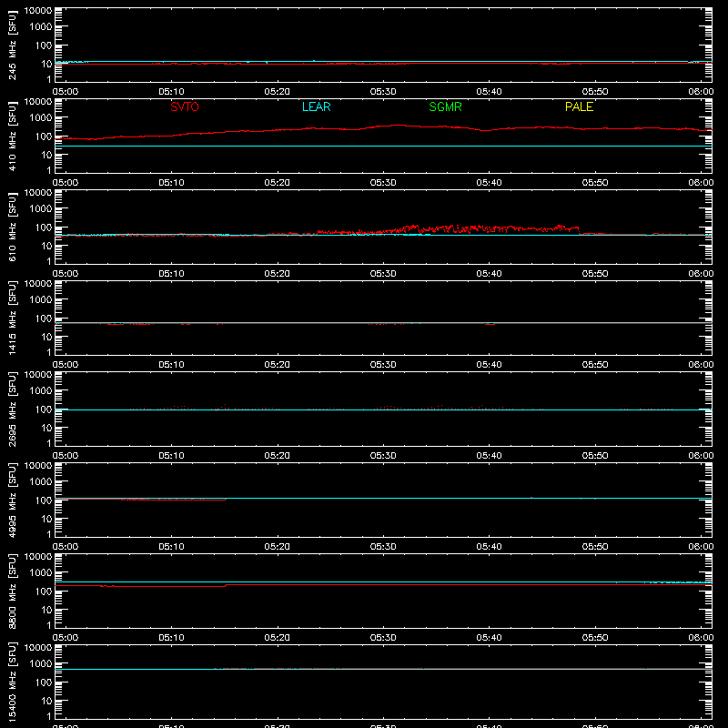Select the 8800 MHz [SFU] axis title
Screen dimensions: 728x728
[x=13, y=591]
